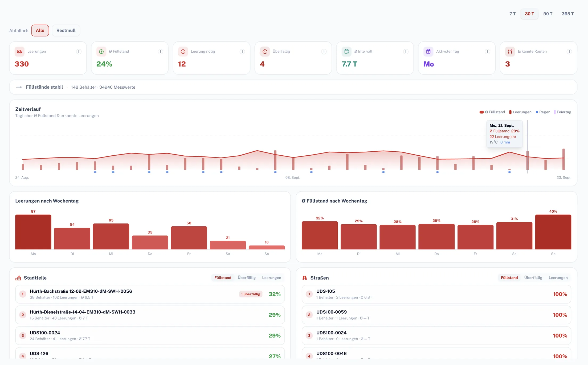Click the Erkannte Routen route icon

510,52
